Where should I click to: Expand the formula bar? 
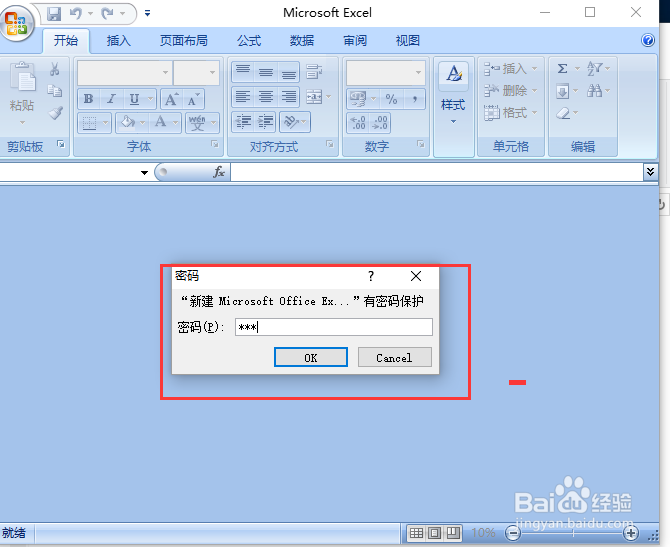click(650, 172)
